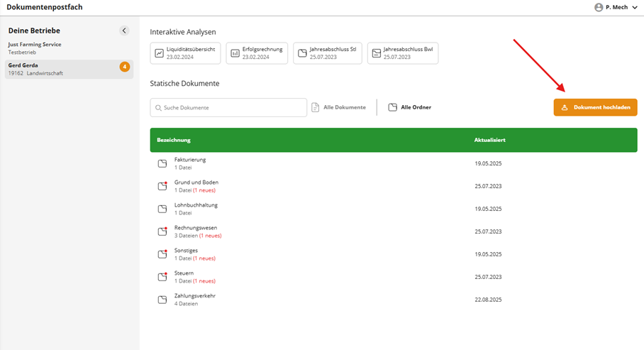Click the Erfolgsrechnung bar chart icon
The image size is (644, 350).
click(x=235, y=53)
